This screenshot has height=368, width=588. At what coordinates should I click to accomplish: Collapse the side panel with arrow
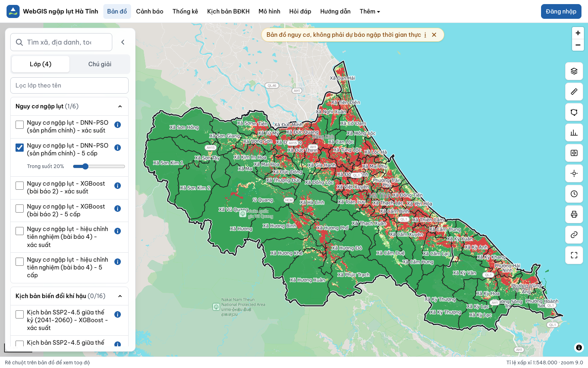(x=123, y=42)
